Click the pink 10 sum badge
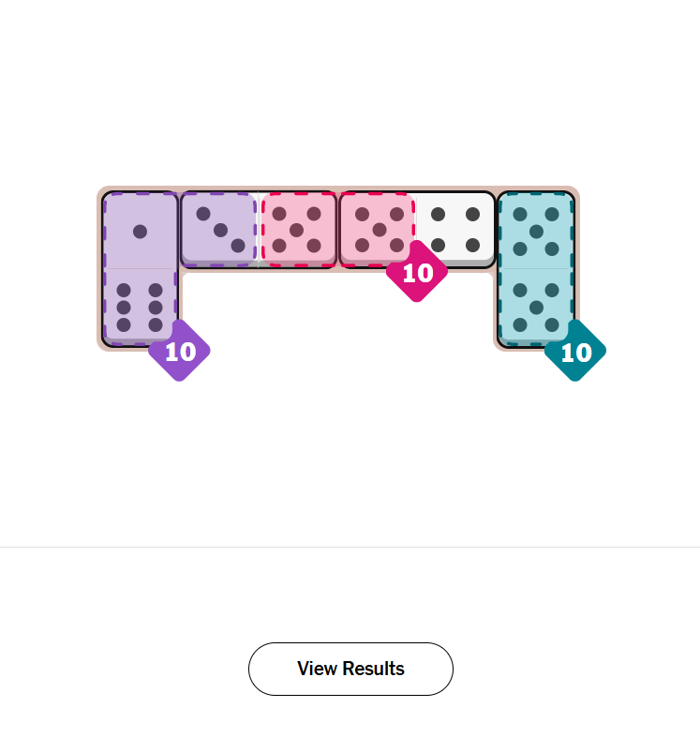The width and height of the screenshot is (700, 753). pos(417,272)
